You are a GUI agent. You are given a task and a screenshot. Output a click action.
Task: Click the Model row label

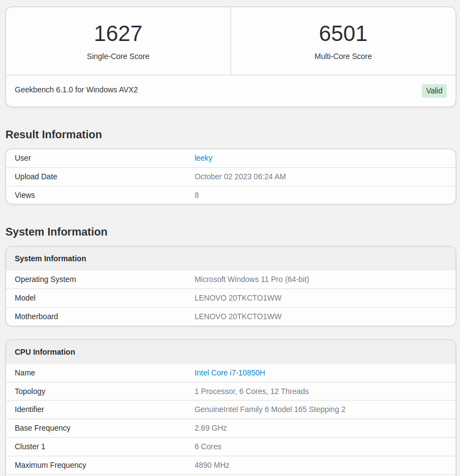pyautogui.click(x=25, y=298)
